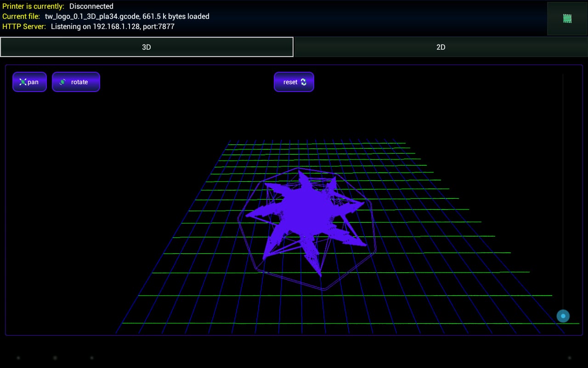Click the 'Printer is currently:' label

[x=34, y=6]
